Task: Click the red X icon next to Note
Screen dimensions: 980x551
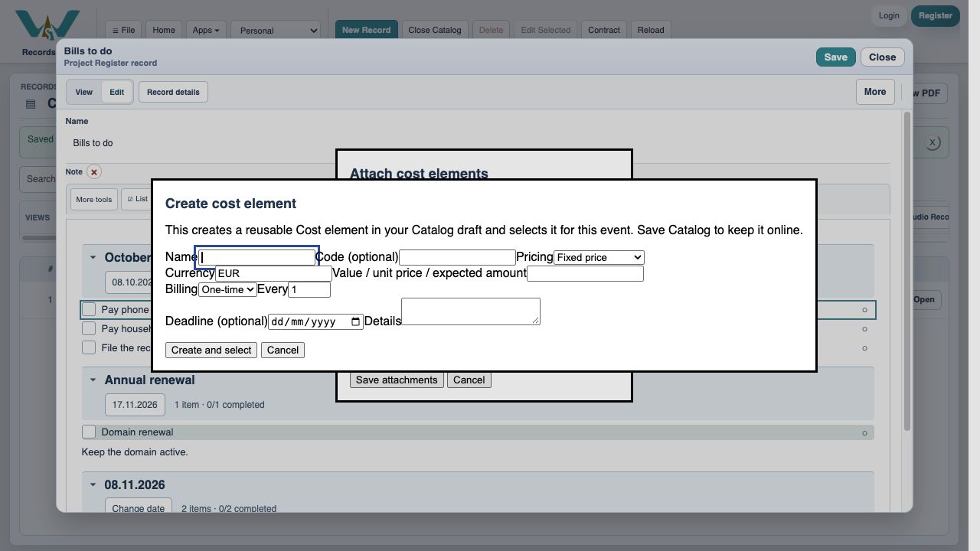Action: pyautogui.click(x=94, y=172)
